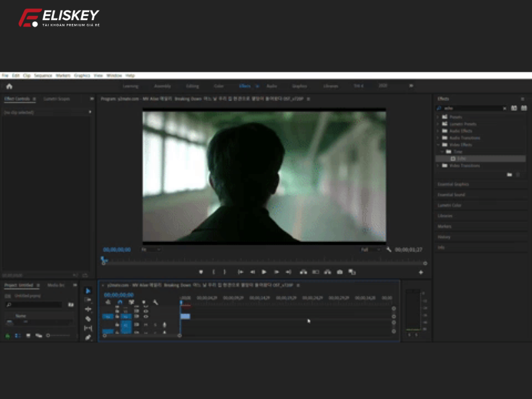Select the Razor tool in the timeline toolbar
Viewport: 532px width, 399px height.
(x=88, y=318)
